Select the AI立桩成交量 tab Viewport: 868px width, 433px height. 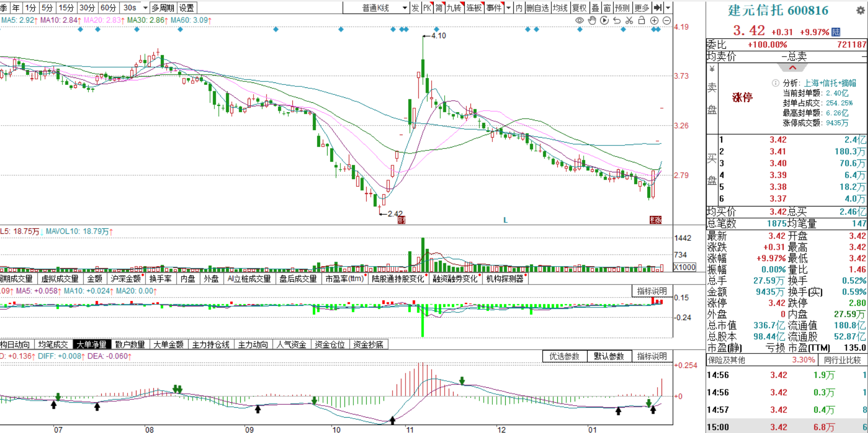click(x=249, y=279)
